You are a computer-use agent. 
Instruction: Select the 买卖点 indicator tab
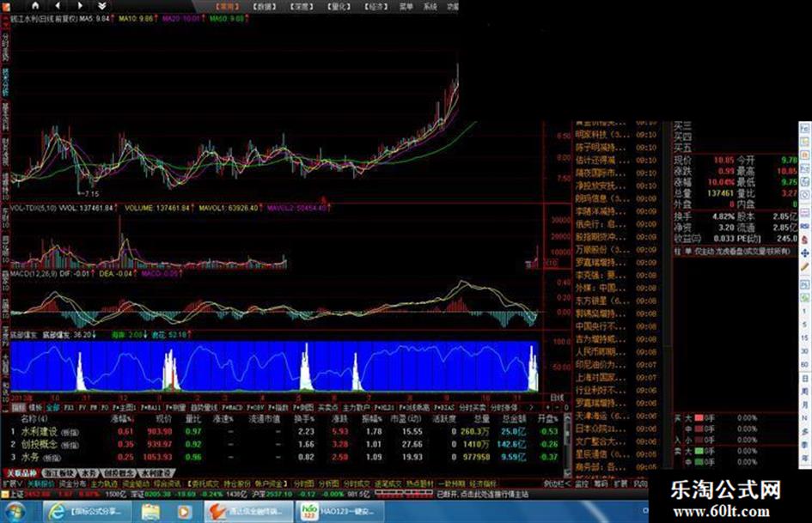click(327, 408)
